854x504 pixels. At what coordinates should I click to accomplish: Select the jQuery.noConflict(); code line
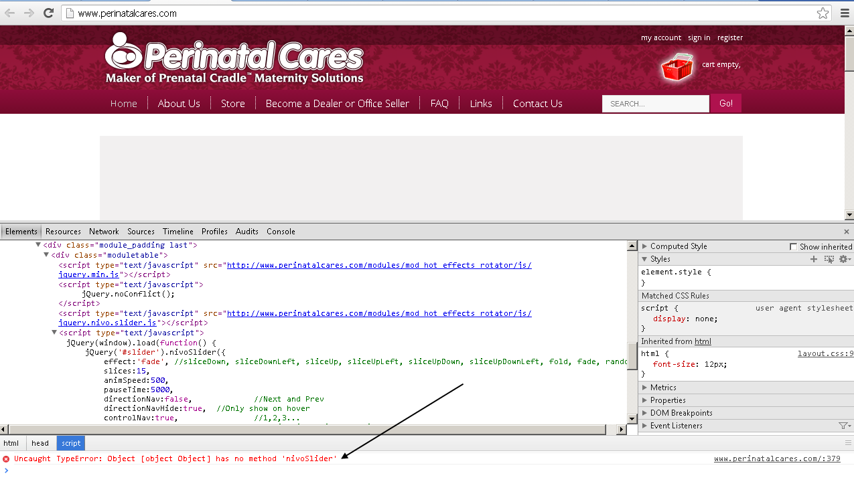[x=128, y=294]
